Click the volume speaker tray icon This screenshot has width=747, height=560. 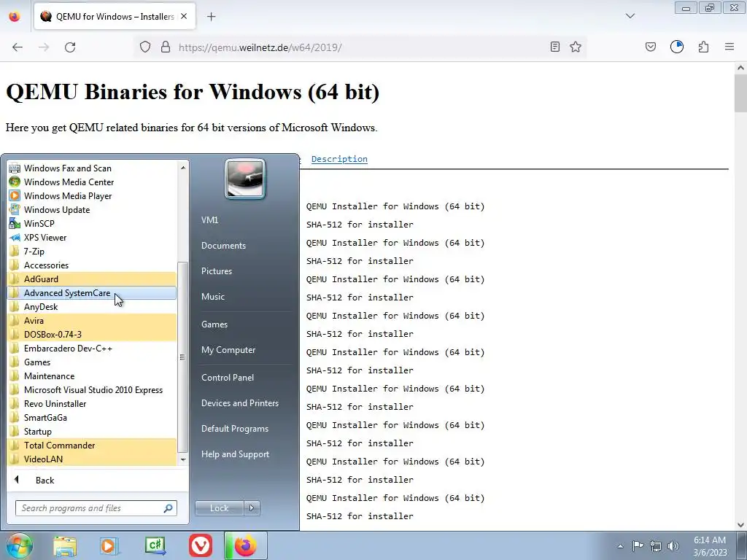(673, 546)
